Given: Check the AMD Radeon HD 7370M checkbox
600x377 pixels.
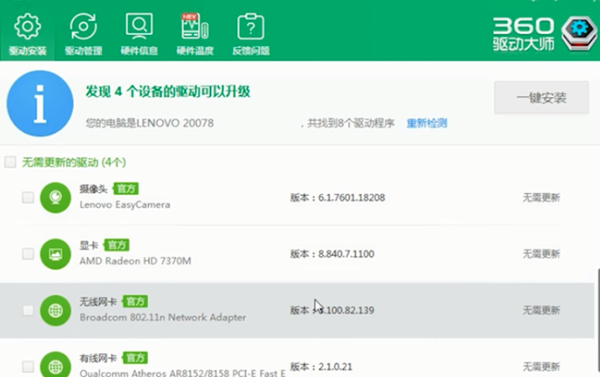Looking at the screenshot, I should click(x=28, y=254).
